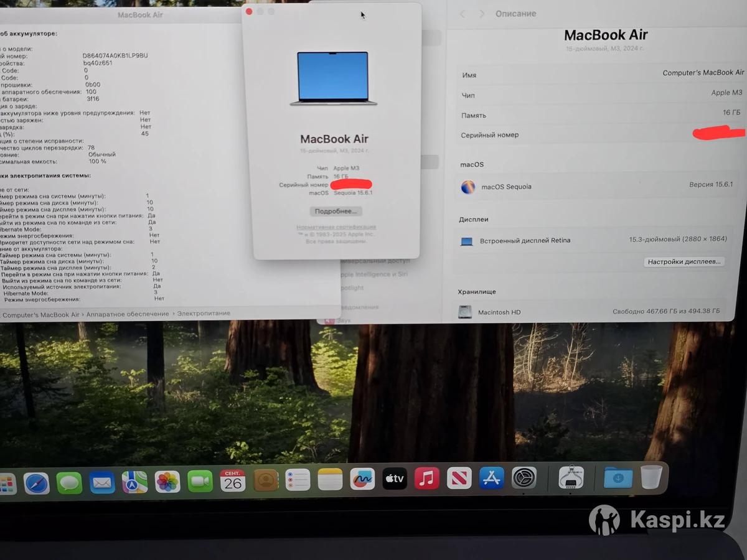Click the "Подробнее..." button

point(336,211)
